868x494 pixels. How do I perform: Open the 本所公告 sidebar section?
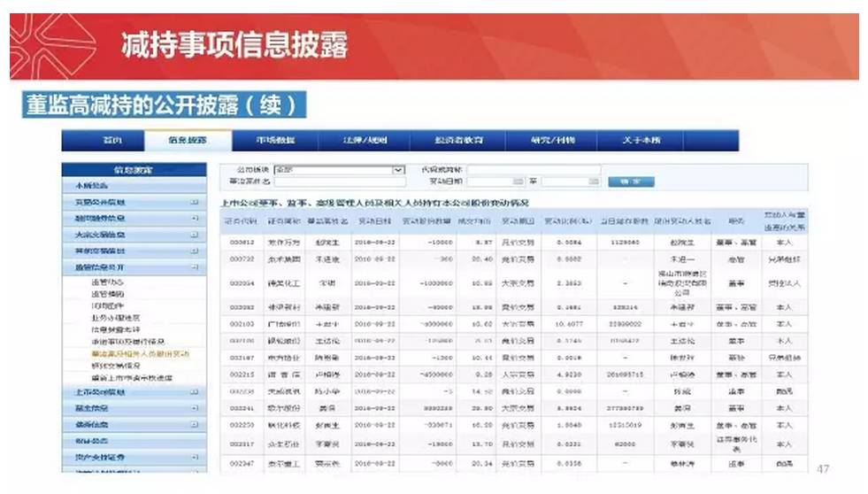134,186
